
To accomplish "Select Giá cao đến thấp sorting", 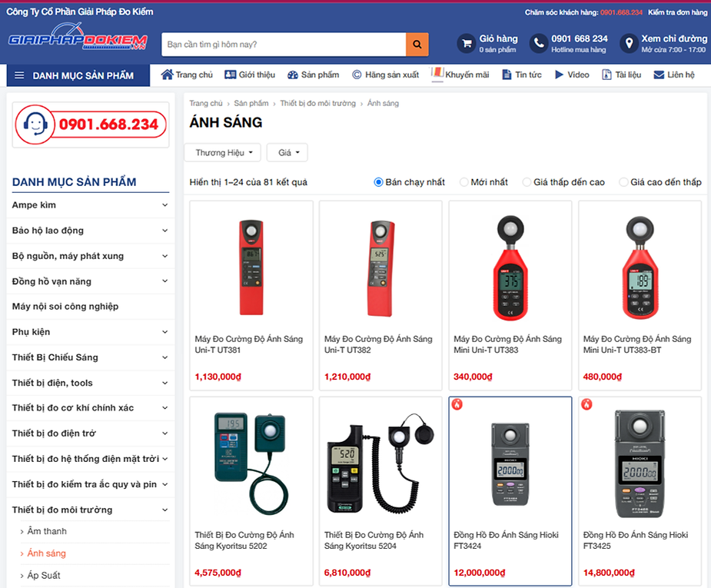I will [623, 182].
